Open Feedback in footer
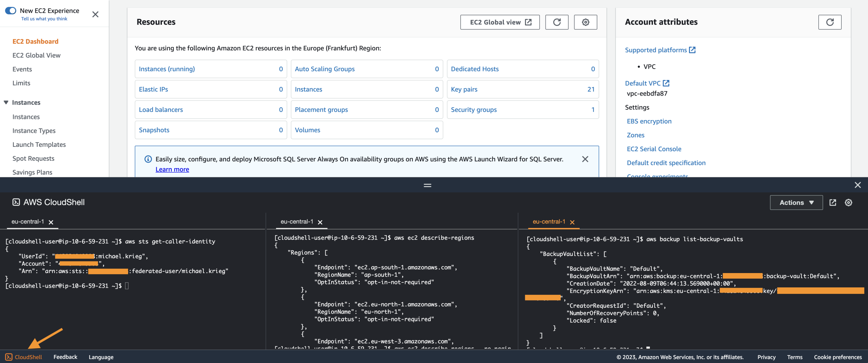The width and height of the screenshot is (868, 363). click(65, 357)
